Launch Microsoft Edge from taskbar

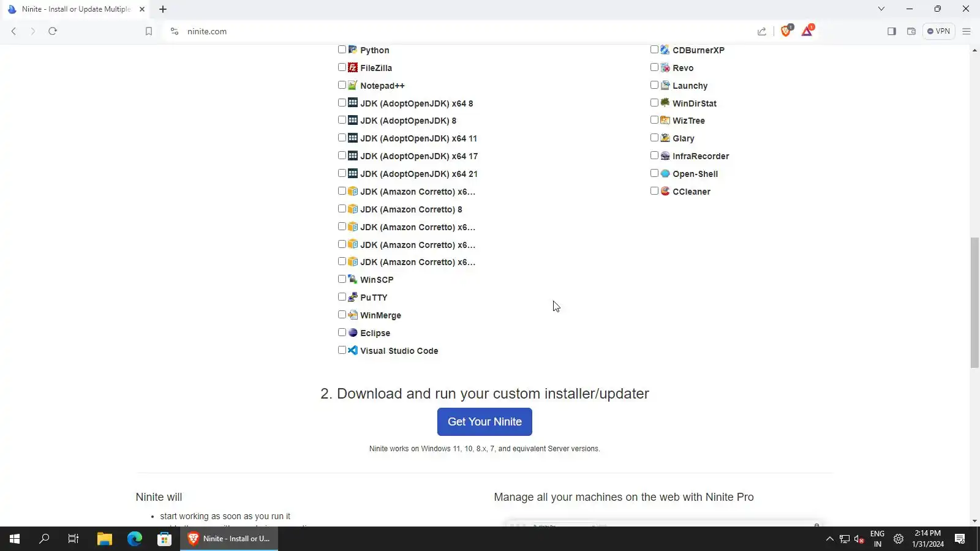(x=134, y=539)
